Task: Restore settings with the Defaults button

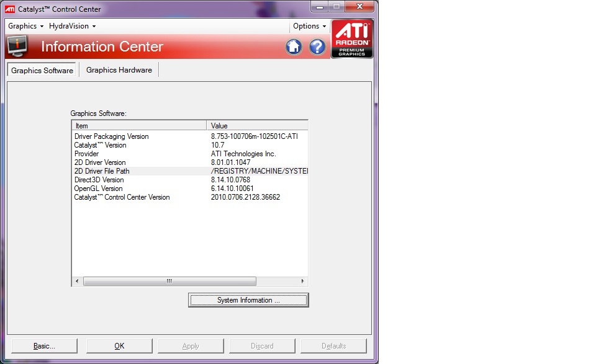Action: click(x=334, y=346)
